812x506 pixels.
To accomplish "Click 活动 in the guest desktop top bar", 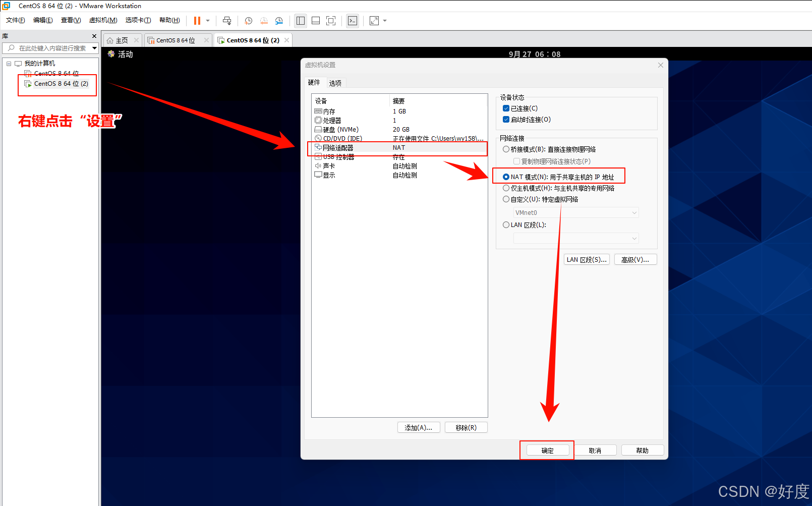I will point(125,54).
